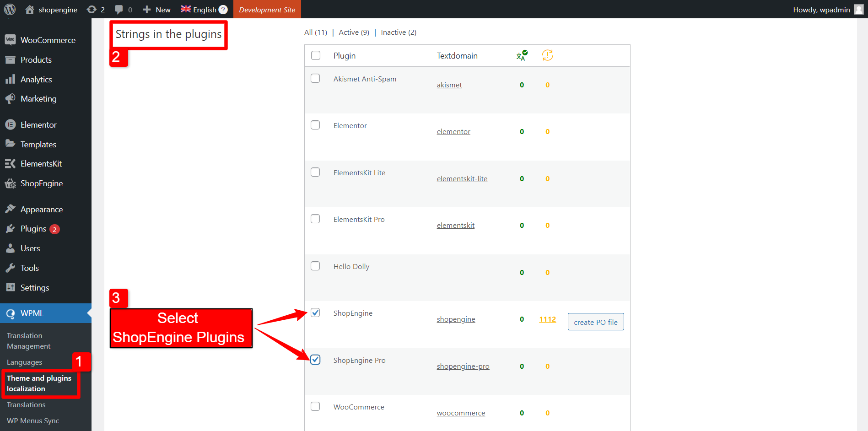Click the help question mark icon
The width and height of the screenshot is (868, 431).
point(223,10)
